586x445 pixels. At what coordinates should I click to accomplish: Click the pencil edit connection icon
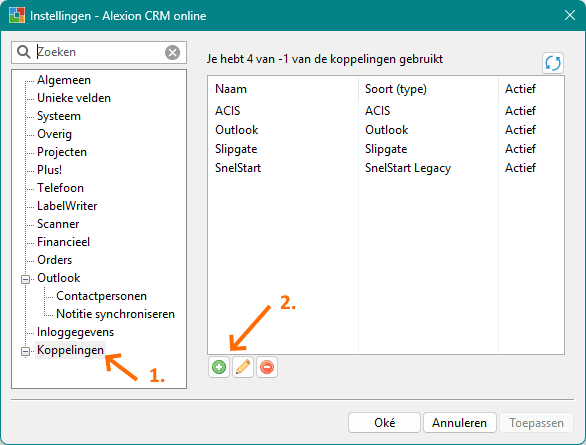[x=243, y=367]
